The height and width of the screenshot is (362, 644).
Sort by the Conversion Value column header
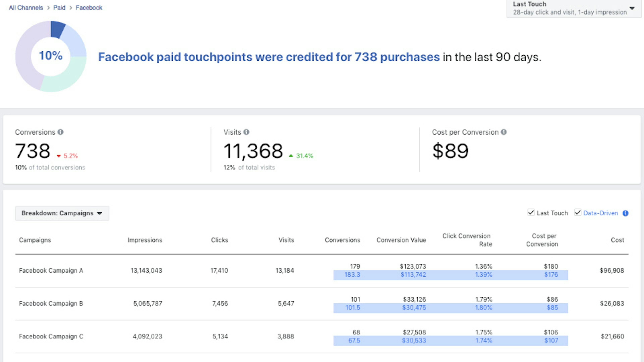(401, 240)
